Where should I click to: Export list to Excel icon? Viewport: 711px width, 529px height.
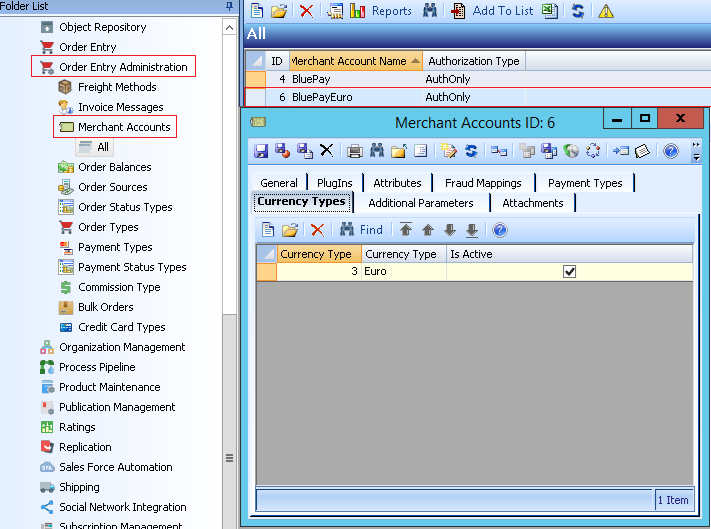coord(550,11)
